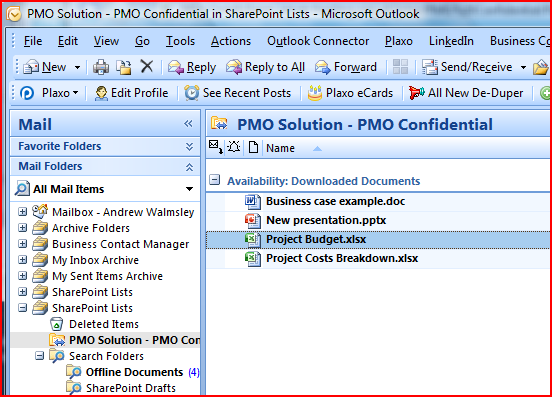Viewport: 552px width, 397px height.
Task: Open the New item dropdown arrow
Action: point(77,67)
